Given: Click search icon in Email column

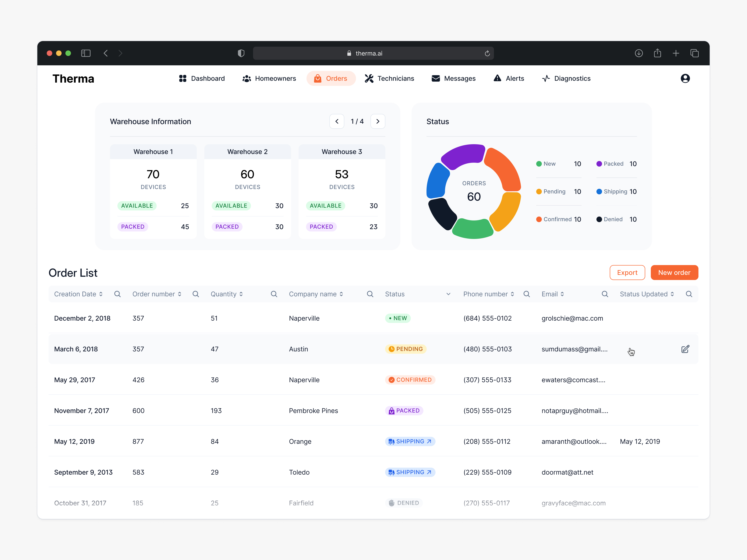Looking at the screenshot, I should click(x=605, y=294).
